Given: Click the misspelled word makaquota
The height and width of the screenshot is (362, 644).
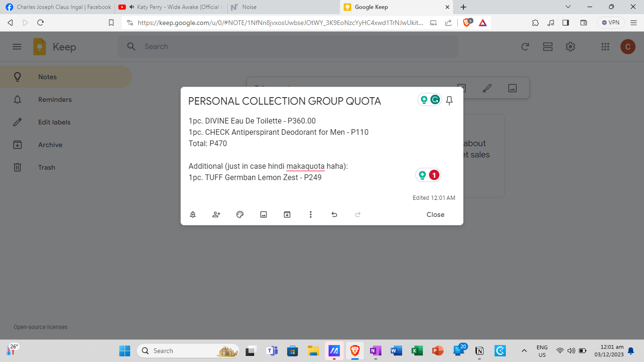Looking at the screenshot, I should [x=305, y=166].
